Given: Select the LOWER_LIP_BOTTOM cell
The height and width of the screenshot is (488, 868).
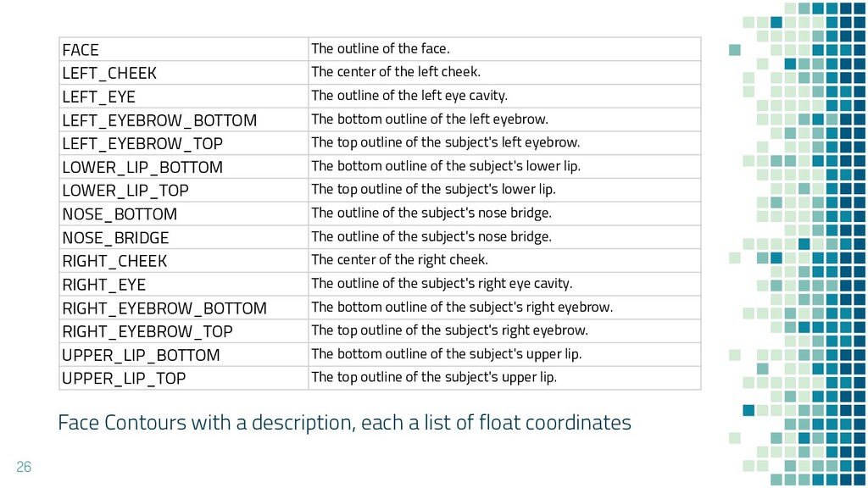Looking at the screenshot, I should click(142, 168).
